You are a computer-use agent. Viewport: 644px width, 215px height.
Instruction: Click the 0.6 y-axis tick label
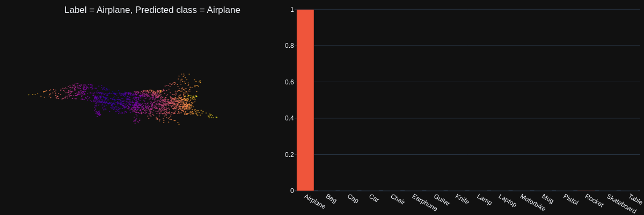click(289, 82)
